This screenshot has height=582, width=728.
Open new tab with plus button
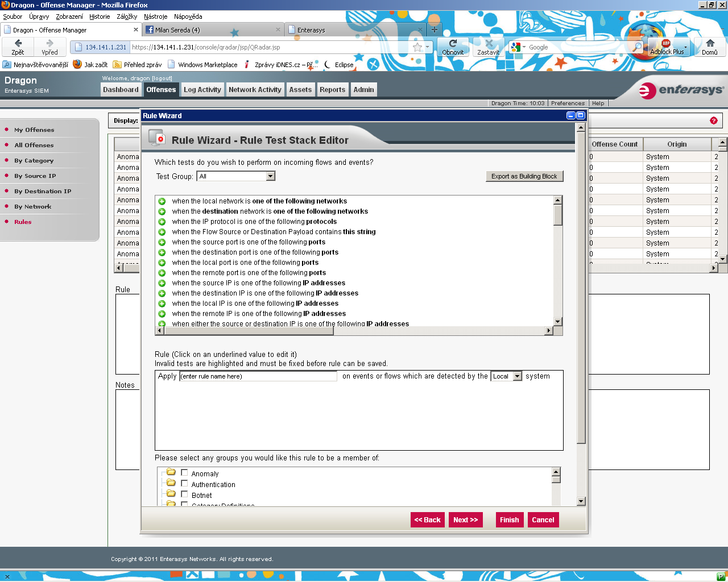tap(434, 30)
